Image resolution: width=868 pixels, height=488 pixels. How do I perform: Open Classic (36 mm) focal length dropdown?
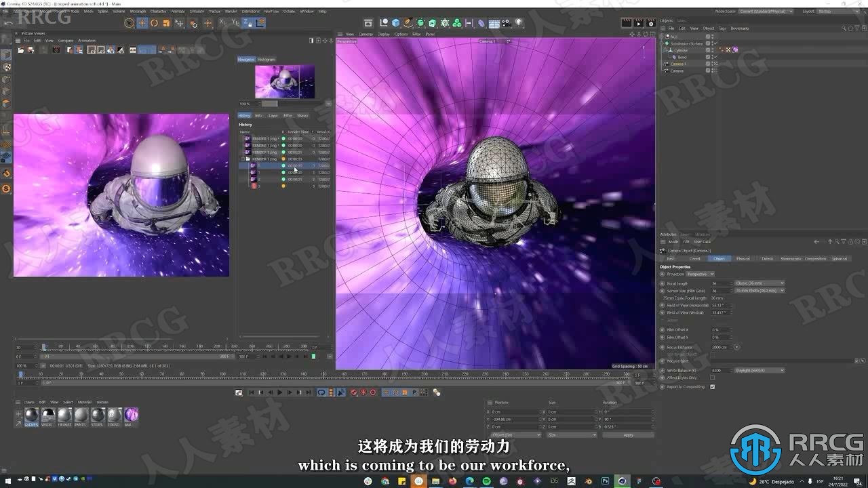tap(759, 283)
